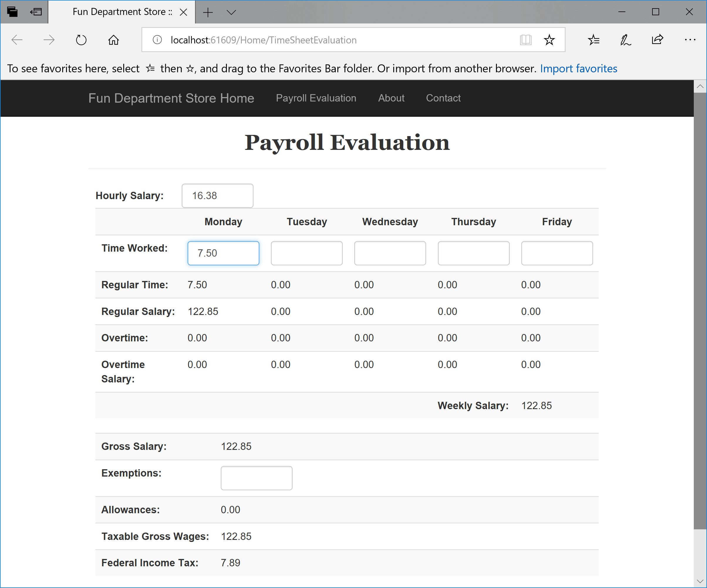
Task: Click the Weekly Salary value 122.85
Action: 536,406
